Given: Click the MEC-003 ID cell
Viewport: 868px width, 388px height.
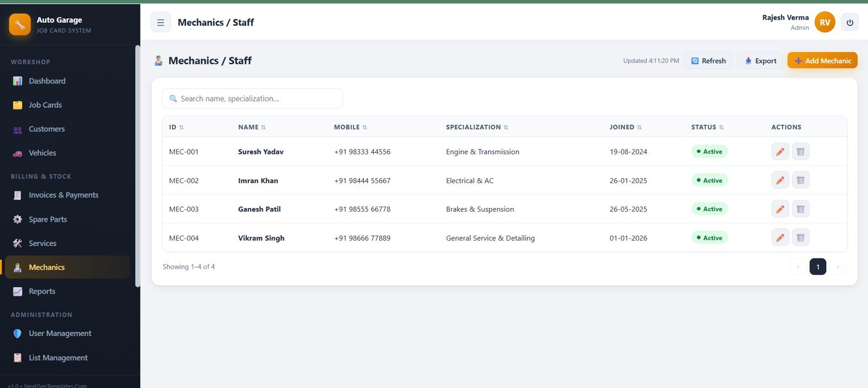Looking at the screenshot, I should tap(184, 209).
